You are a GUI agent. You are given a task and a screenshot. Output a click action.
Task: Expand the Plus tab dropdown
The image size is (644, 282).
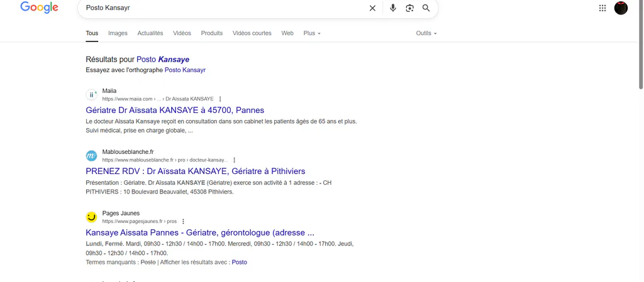coord(312,33)
